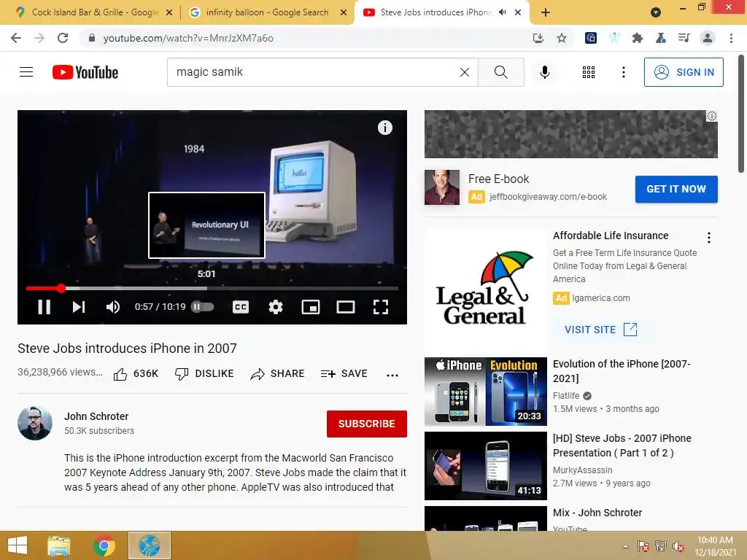This screenshot has height=560, width=747.
Task: Open John Schroter channel avatar
Action: [x=35, y=424]
